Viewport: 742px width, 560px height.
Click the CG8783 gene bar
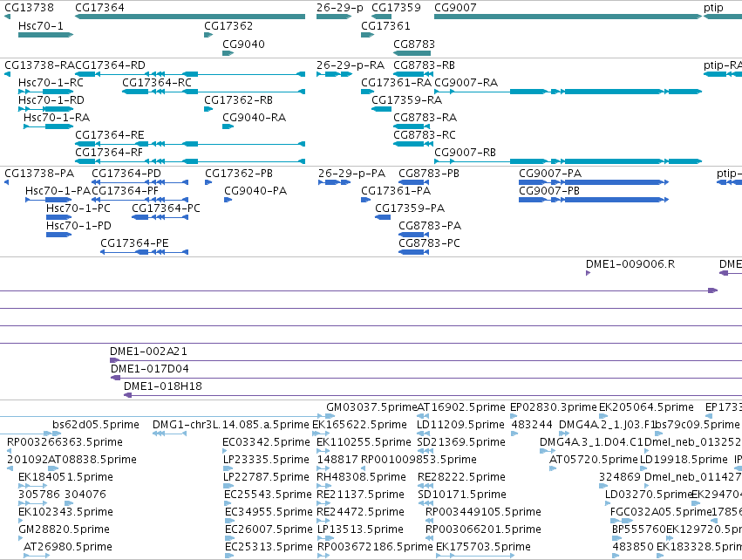tap(412, 53)
